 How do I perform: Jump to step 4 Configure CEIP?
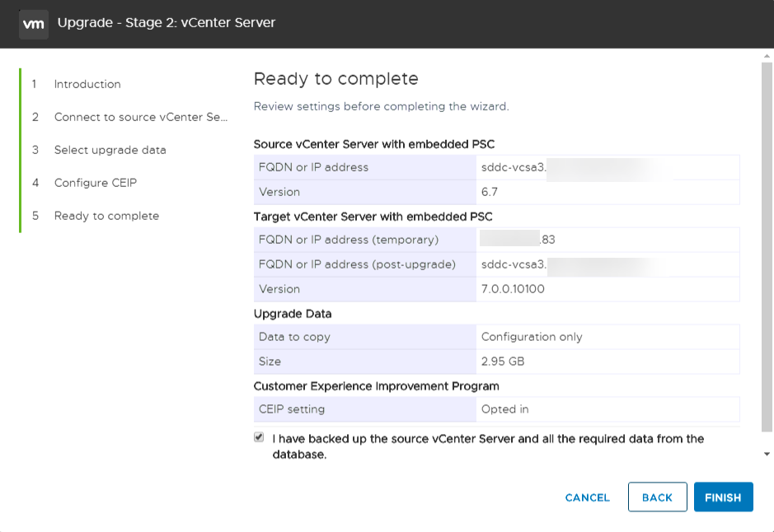(x=96, y=183)
